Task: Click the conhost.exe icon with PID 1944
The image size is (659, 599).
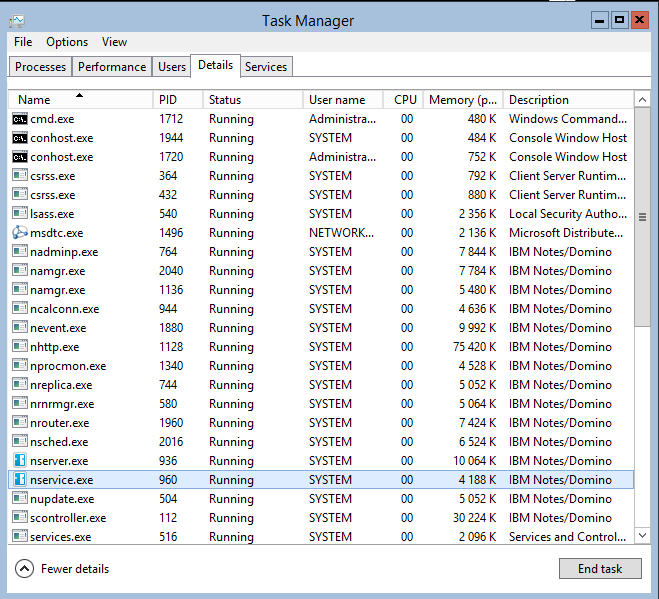Action: click(20, 138)
